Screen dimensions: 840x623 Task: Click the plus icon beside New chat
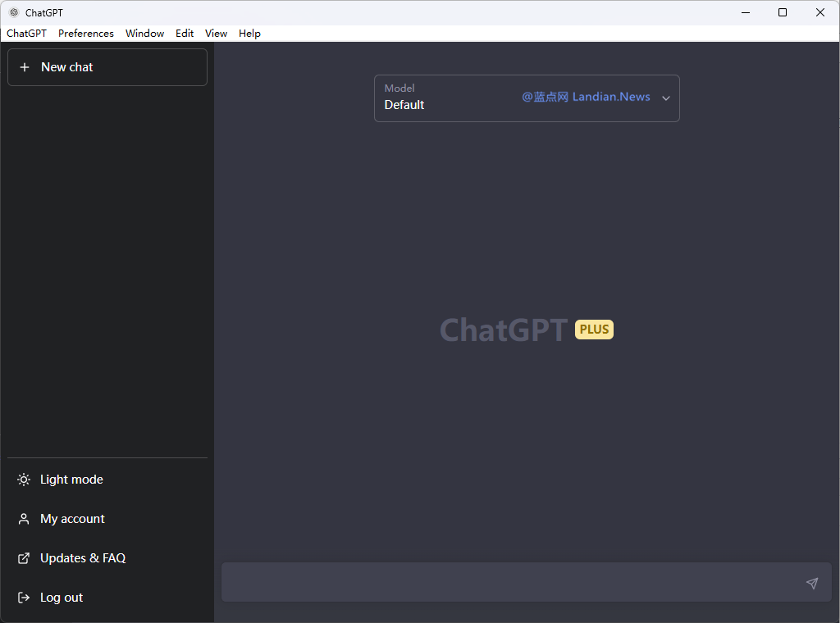(24, 67)
